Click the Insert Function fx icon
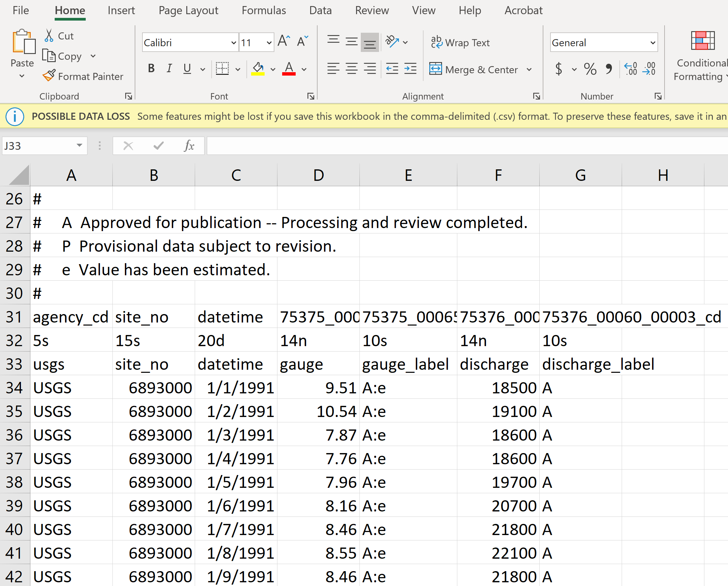728x586 pixels. [189, 146]
